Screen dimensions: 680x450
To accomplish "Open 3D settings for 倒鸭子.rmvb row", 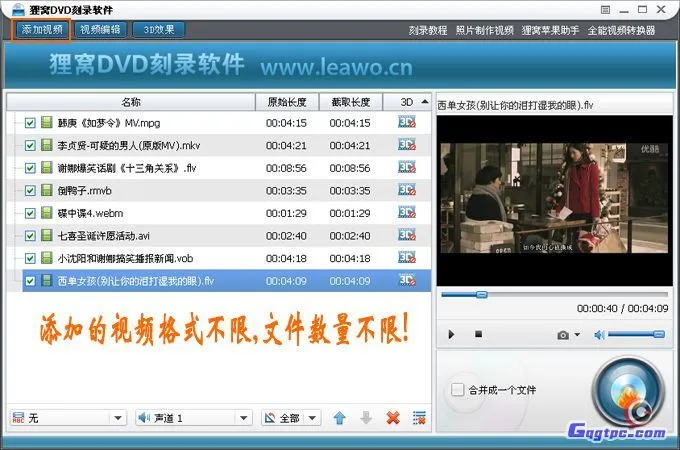I will click(x=407, y=190).
